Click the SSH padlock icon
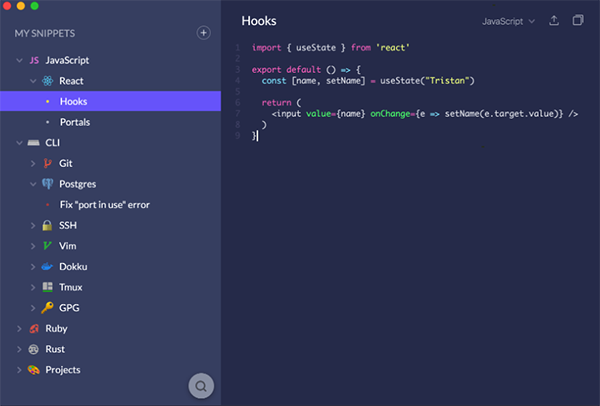The image size is (600, 406). (x=47, y=225)
